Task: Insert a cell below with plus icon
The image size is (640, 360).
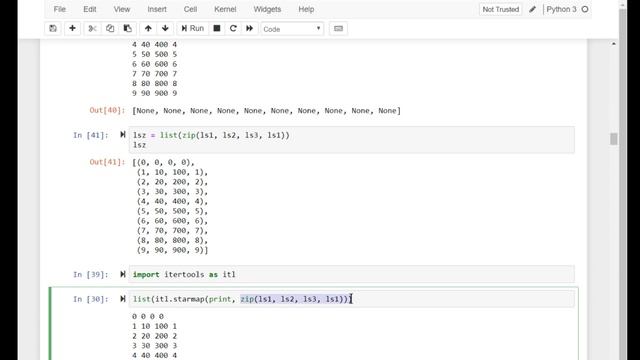Action: (72, 29)
